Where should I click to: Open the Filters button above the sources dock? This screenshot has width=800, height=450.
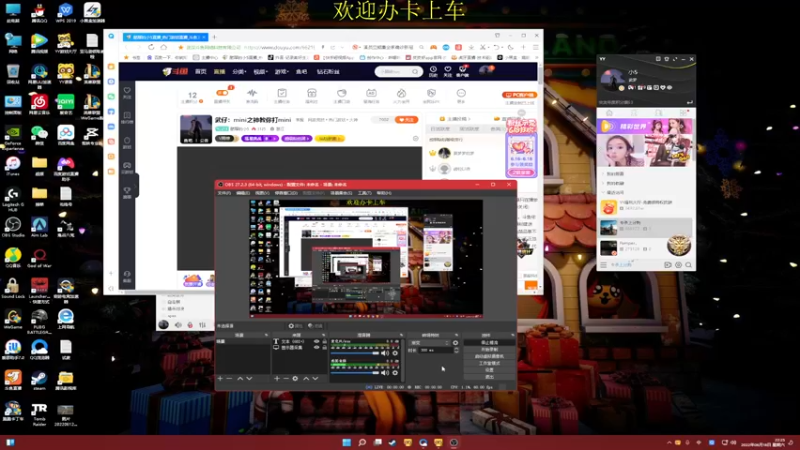315,326
